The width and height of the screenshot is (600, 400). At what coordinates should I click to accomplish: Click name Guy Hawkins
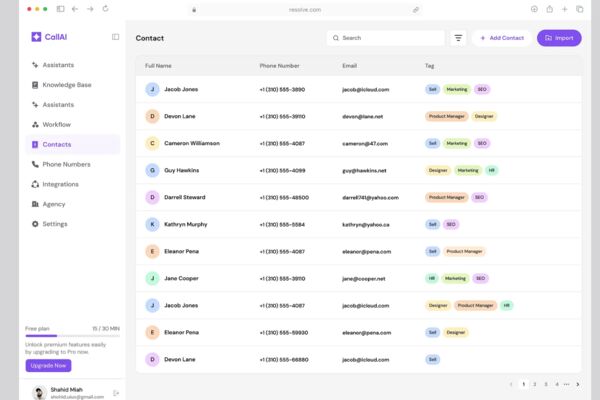tap(181, 170)
